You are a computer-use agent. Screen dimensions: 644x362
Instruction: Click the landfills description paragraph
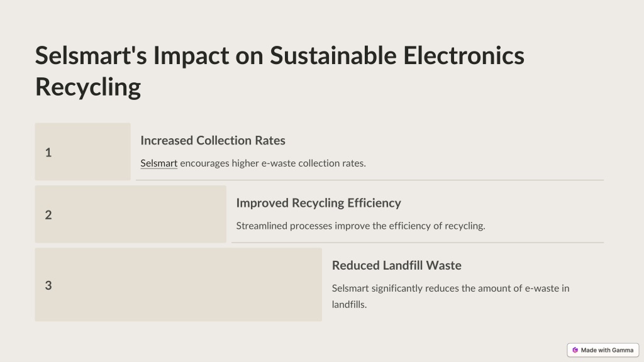pos(450,296)
